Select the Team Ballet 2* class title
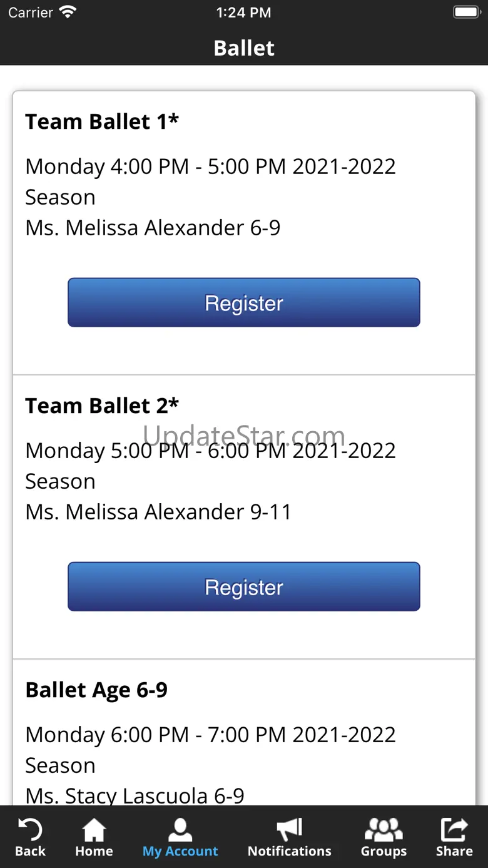The image size is (488, 868). point(102,406)
